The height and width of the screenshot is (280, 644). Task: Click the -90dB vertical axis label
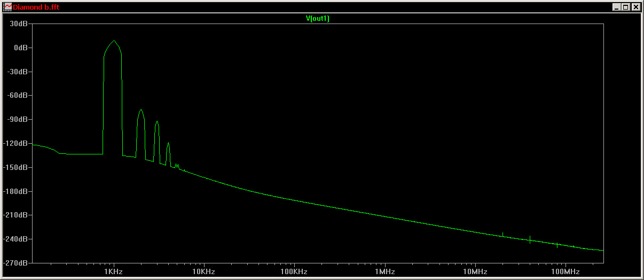[x=19, y=120]
